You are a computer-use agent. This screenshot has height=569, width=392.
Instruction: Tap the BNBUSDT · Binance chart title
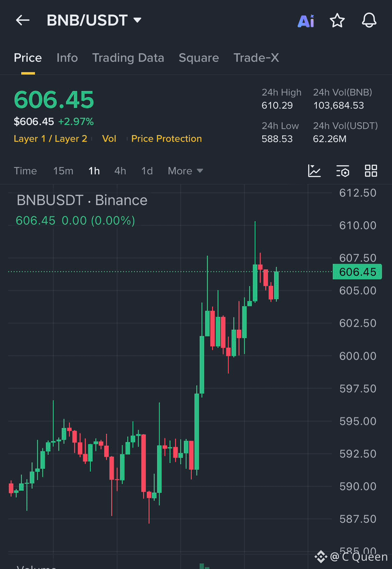click(x=82, y=200)
